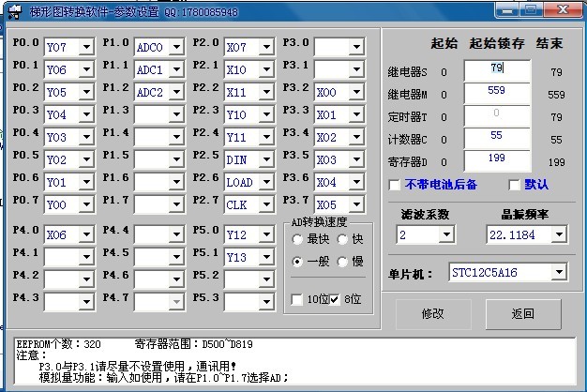Focus the 寄存器D input showing 199
Viewport: 587px width, 392px height.
[x=496, y=158]
